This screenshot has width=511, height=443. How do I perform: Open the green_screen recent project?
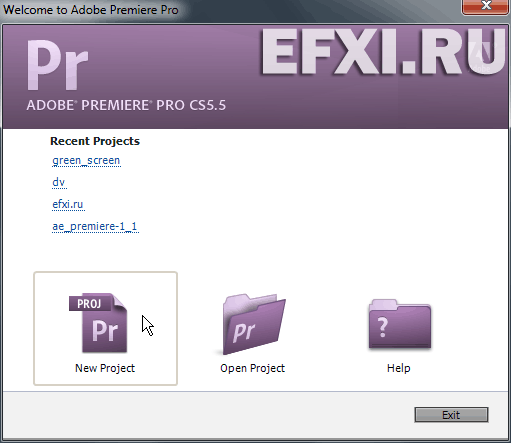point(86,161)
